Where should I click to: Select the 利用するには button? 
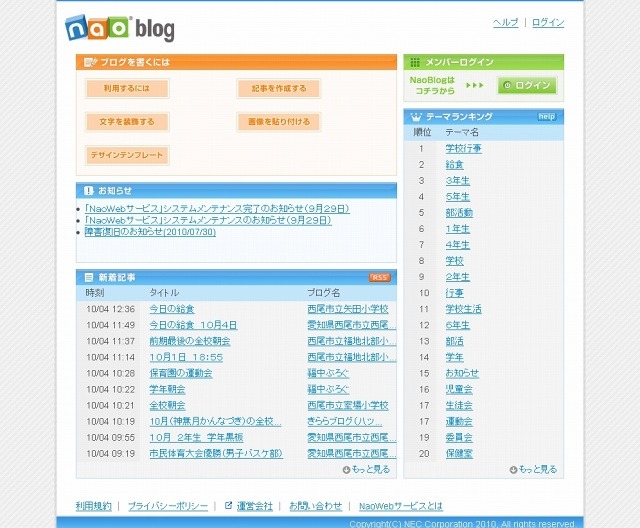pos(126,89)
